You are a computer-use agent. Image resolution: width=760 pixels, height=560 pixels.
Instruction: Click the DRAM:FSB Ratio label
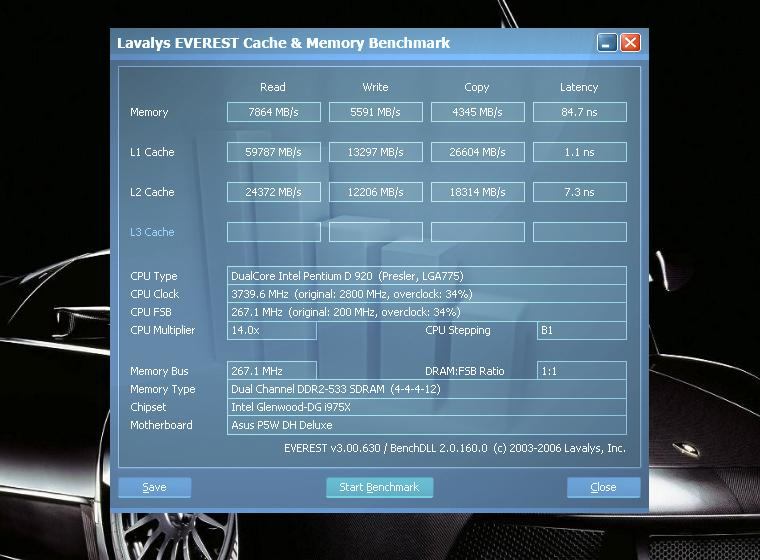(x=465, y=371)
